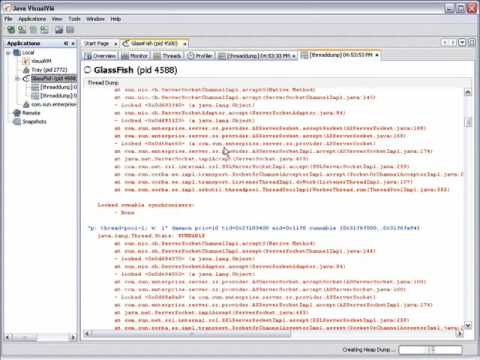Close the Start Page tab
This screenshot has height=360, width=480.
[116, 44]
